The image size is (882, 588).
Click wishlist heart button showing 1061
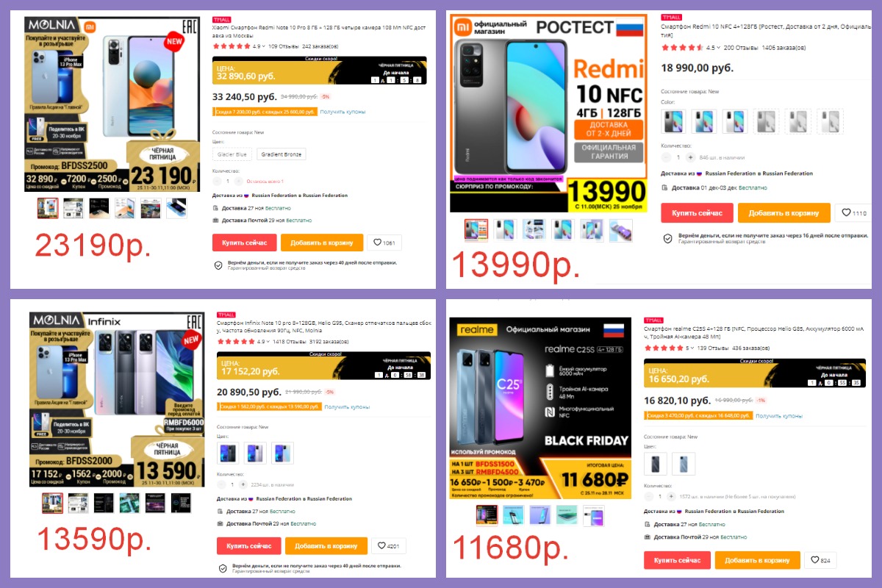(x=385, y=243)
